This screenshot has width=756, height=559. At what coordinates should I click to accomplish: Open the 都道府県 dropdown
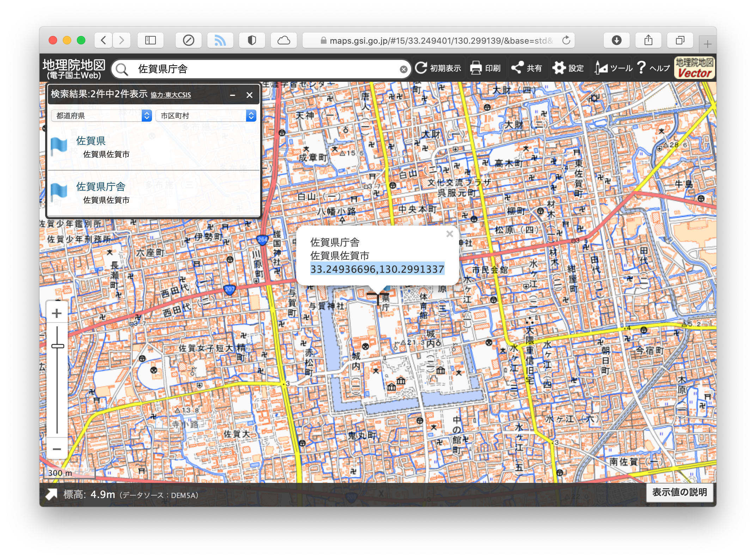coord(102,116)
